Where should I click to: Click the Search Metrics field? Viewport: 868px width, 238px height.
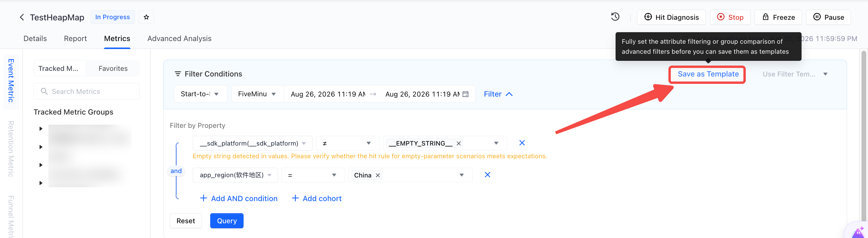87,91
